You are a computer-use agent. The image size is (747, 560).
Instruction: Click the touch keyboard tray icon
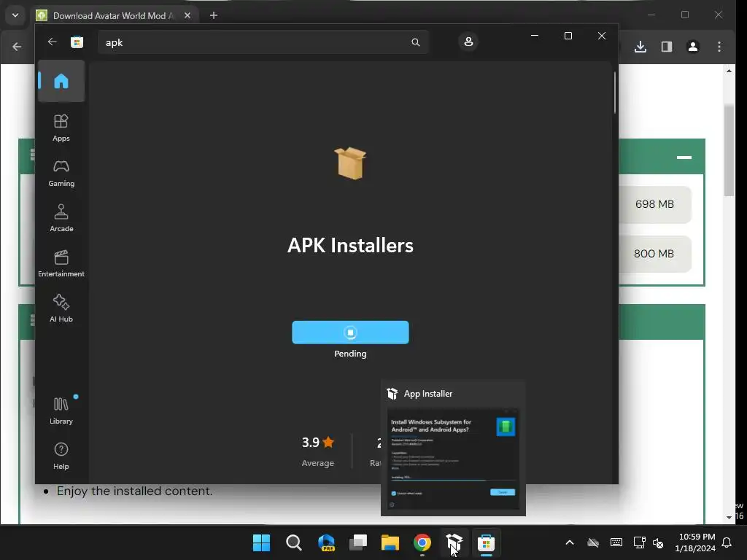click(x=616, y=542)
